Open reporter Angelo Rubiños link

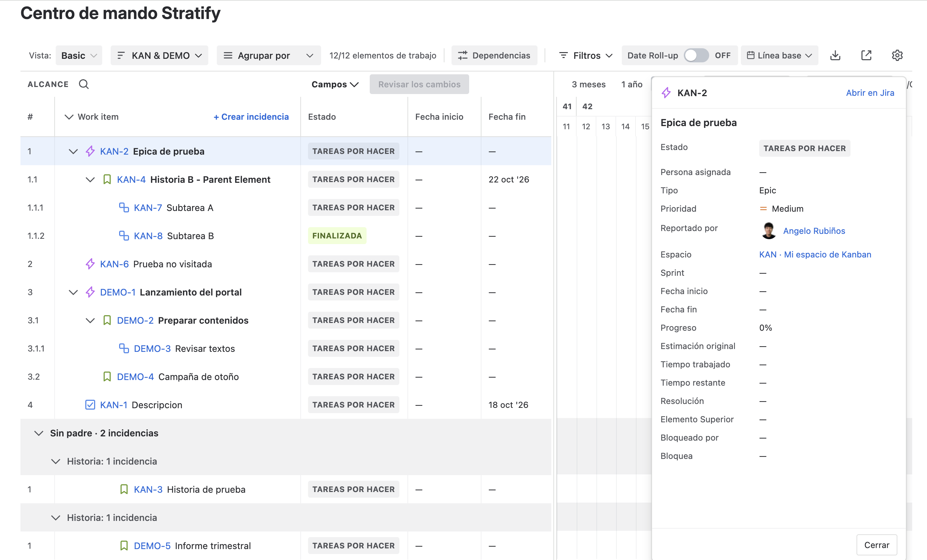814,231
